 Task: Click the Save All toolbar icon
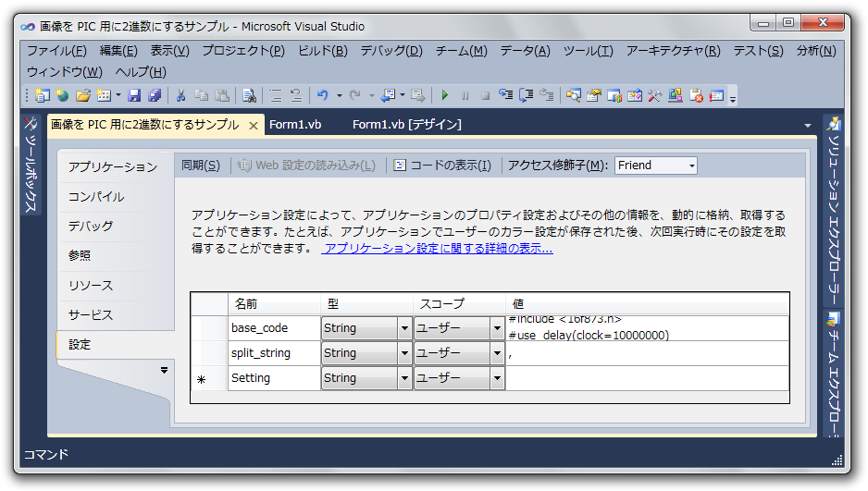tap(155, 95)
